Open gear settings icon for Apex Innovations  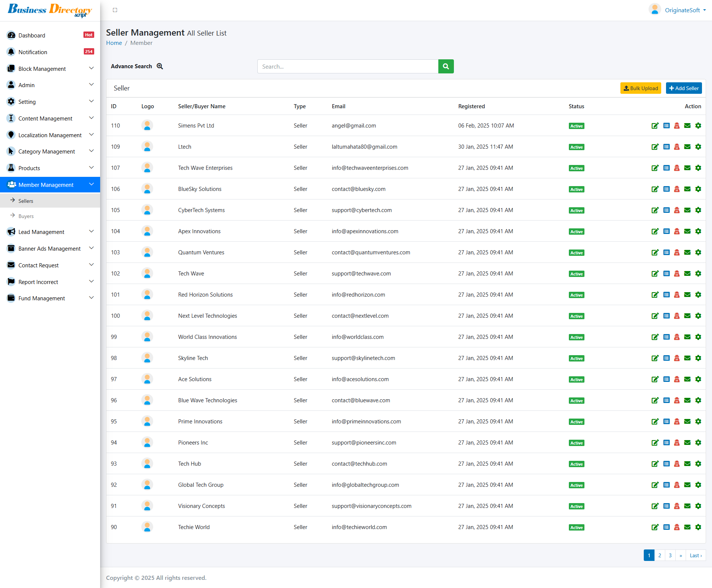point(698,231)
